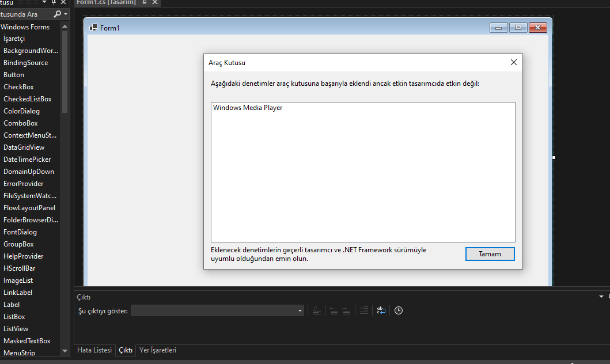Choose Label control from toolbox

click(x=12, y=304)
